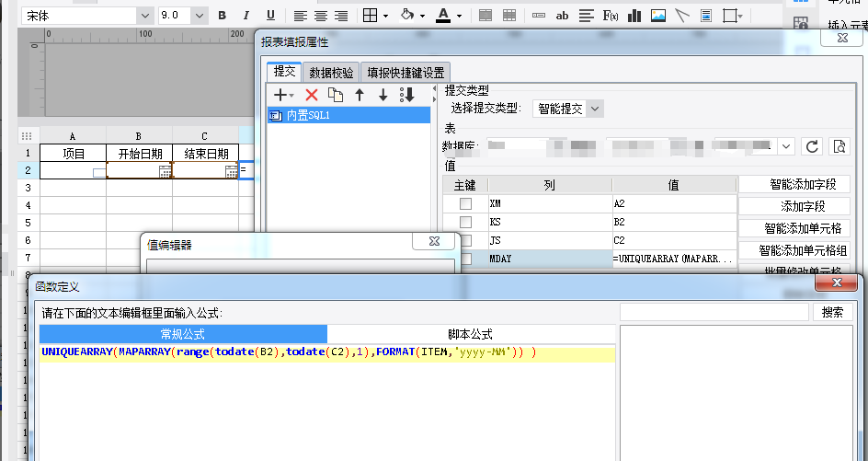Select spreadsheet cell 开始日期
The width and height of the screenshot is (868, 461).
click(x=140, y=154)
